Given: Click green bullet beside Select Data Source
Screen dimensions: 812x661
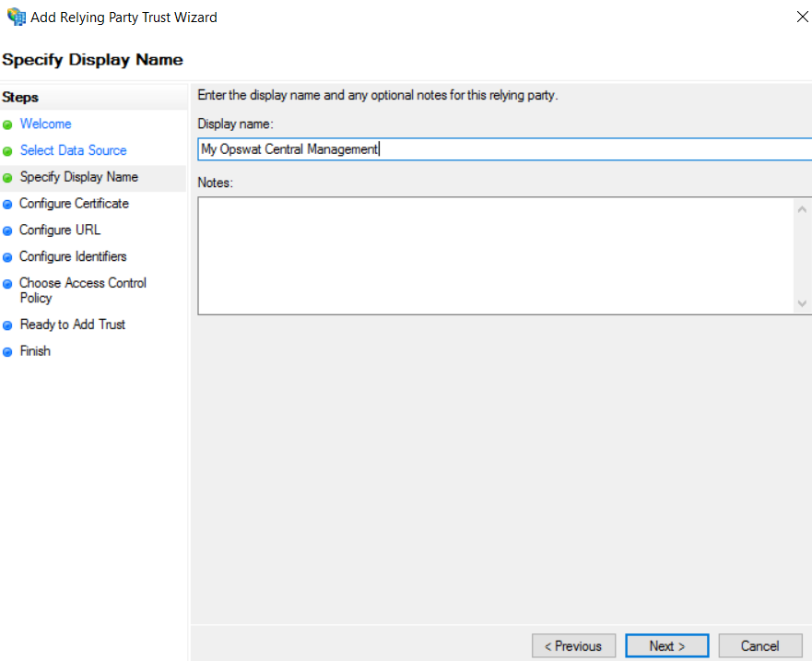Looking at the screenshot, I should coord(8,151).
